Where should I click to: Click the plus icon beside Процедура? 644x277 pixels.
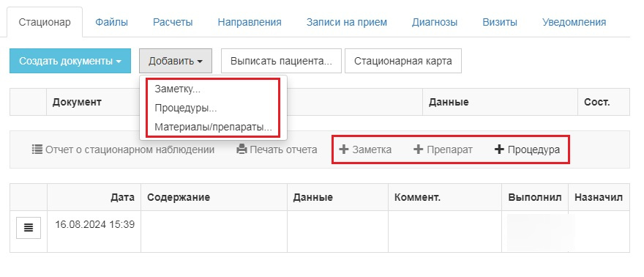[499, 149]
